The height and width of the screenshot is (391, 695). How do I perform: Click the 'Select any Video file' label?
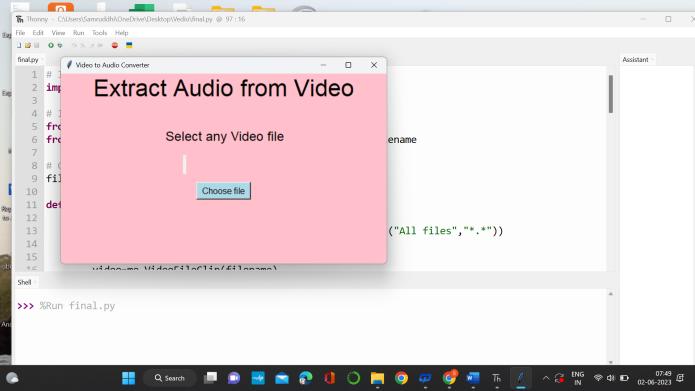click(224, 137)
